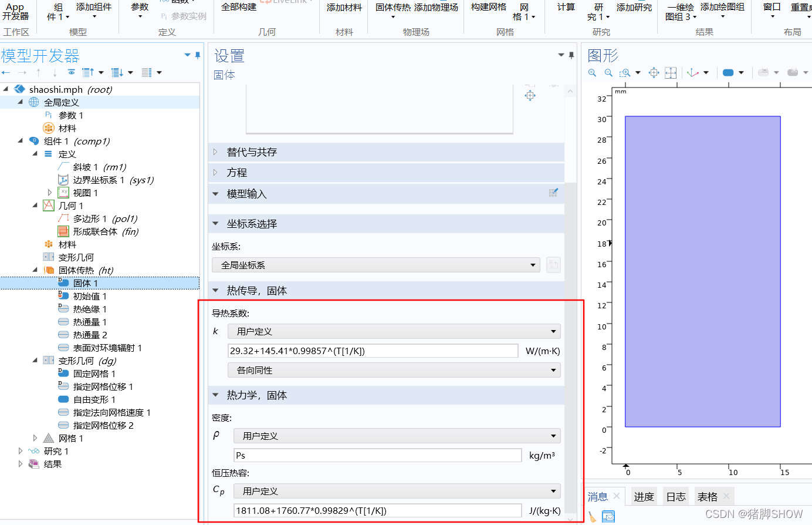The image size is (812, 525).
Task: Click the density Ps input field
Action: [x=378, y=455]
